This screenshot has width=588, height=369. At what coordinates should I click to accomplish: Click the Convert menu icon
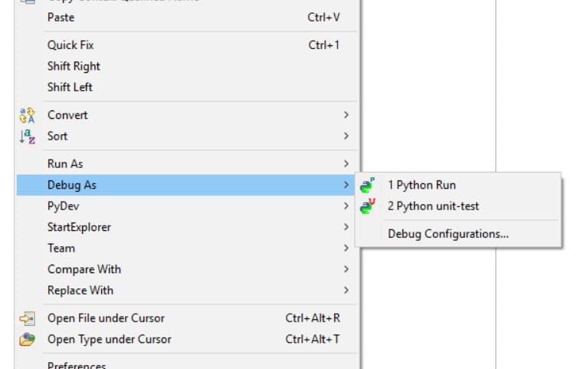pos(27,115)
